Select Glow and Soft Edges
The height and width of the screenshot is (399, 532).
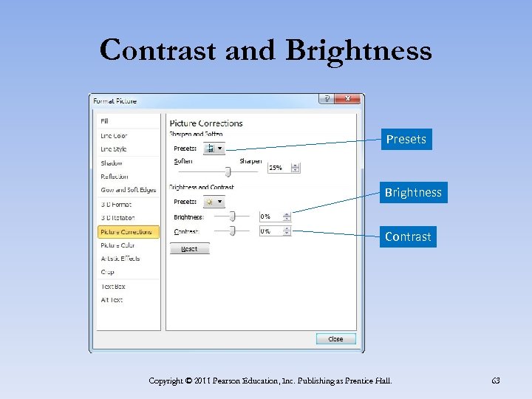pos(129,190)
